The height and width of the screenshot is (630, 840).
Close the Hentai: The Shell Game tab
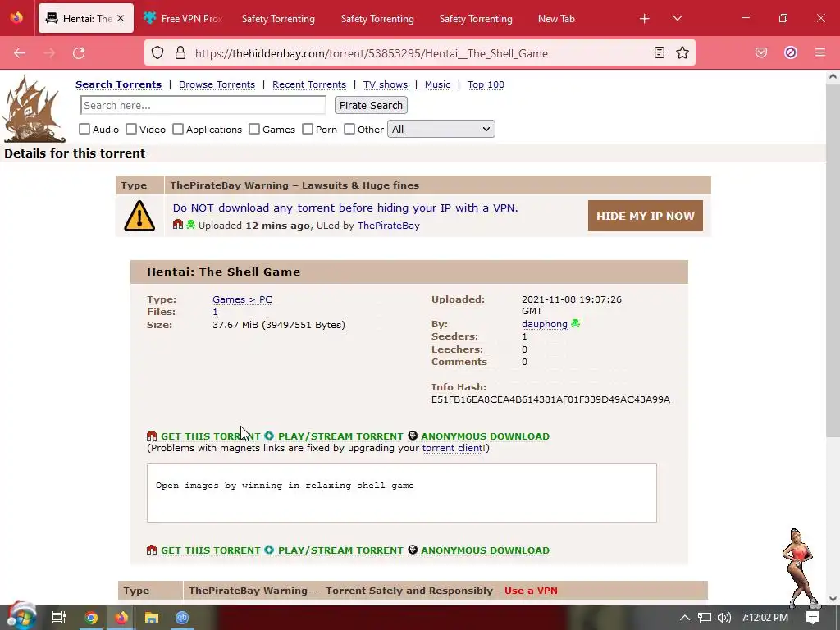coord(121,18)
